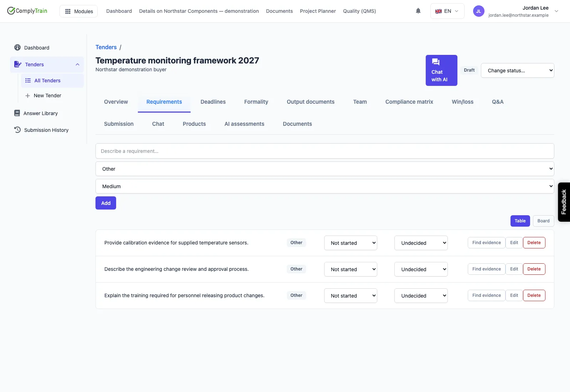The image size is (570, 392).
Task: Edit the engineering change review requirement
Action: point(514,269)
